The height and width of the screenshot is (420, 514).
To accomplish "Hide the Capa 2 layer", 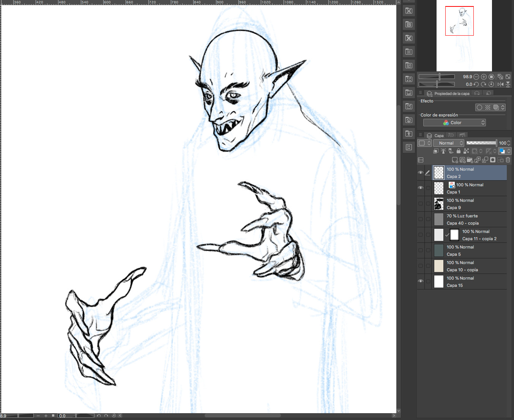I will [421, 173].
